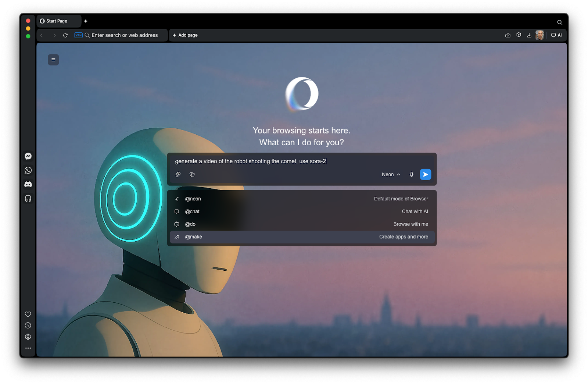Open Discord sidebar panel
This screenshot has width=588, height=384.
click(28, 184)
